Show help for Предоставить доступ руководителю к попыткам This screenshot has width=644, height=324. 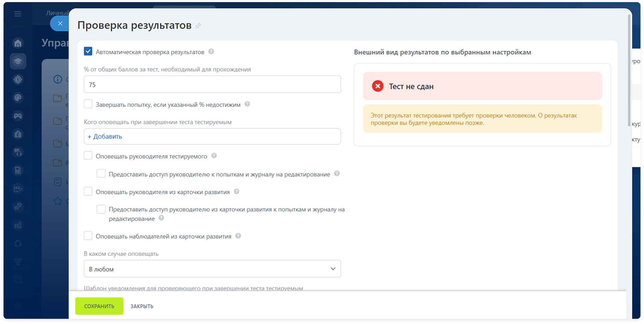pyautogui.click(x=337, y=173)
